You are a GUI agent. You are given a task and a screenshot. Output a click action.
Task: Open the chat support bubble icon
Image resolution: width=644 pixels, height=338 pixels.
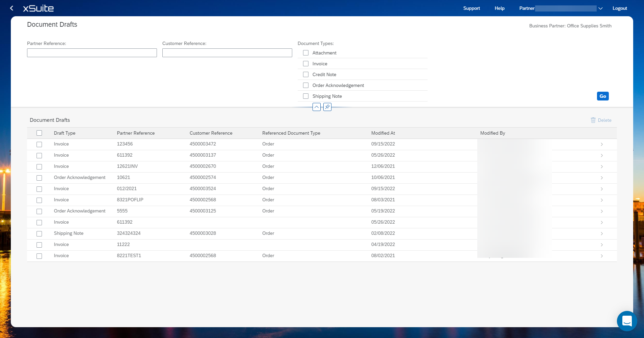click(x=627, y=321)
